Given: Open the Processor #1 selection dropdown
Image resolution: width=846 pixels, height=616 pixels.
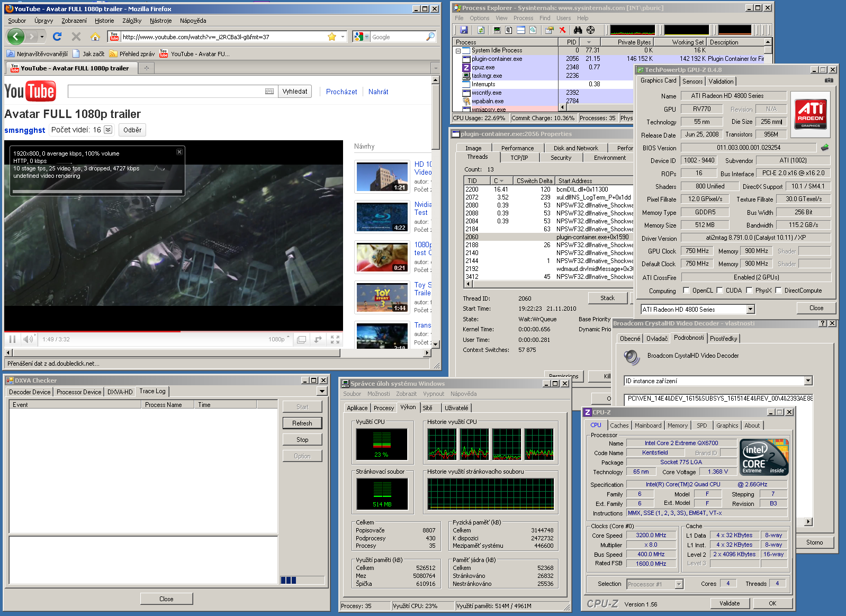Looking at the screenshot, I should pyautogui.click(x=679, y=584).
